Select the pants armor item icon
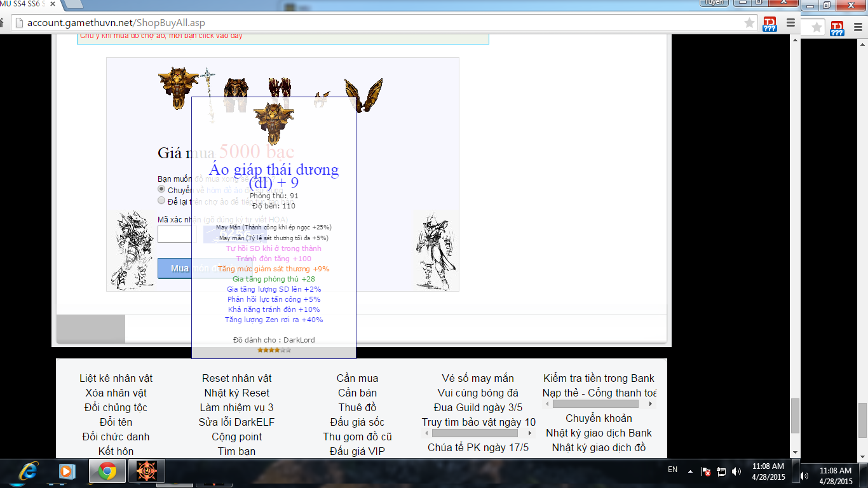Image resolution: width=868 pixels, height=488 pixels. pos(236,95)
